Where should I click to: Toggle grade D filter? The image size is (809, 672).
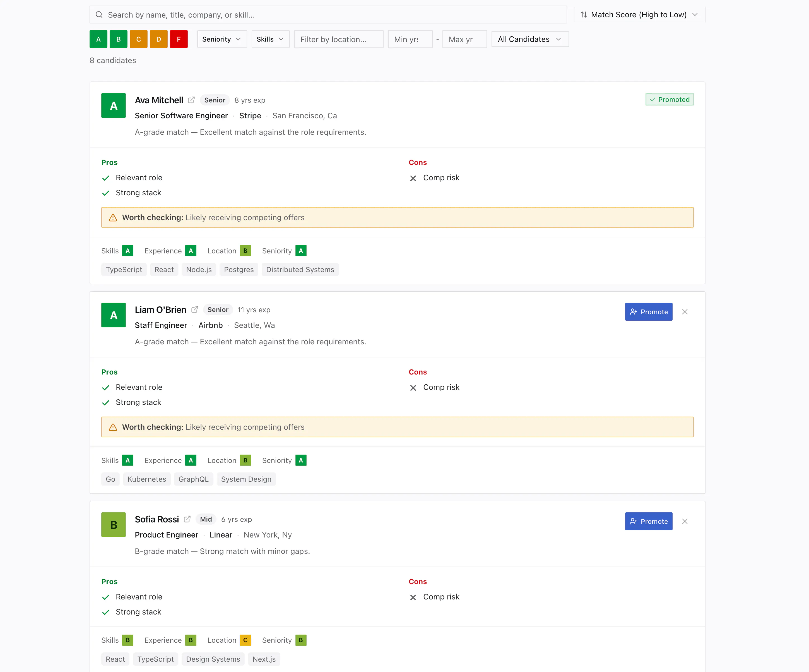pyautogui.click(x=159, y=39)
